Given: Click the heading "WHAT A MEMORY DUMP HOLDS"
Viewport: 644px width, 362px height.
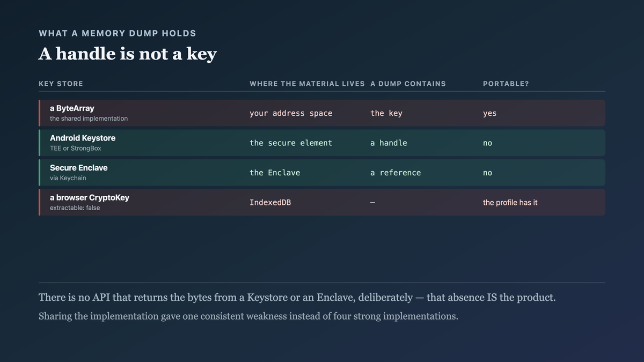Looking at the screenshot, I should click(118, 33).
